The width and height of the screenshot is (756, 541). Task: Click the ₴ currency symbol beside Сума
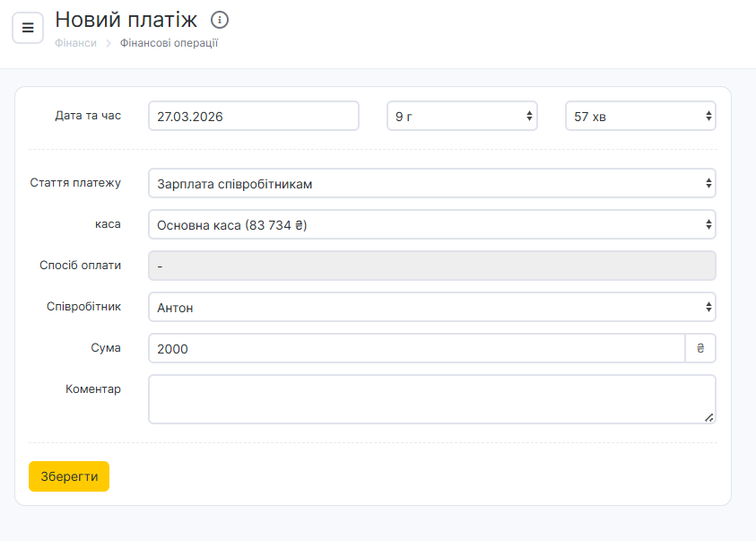(x=700, y=348)
